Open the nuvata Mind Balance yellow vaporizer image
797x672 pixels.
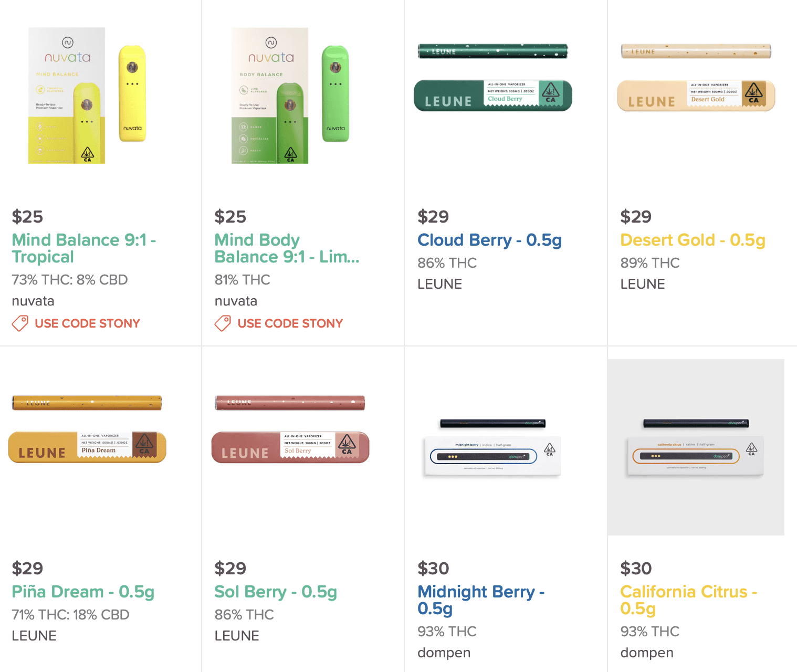[x=88, y=96]
